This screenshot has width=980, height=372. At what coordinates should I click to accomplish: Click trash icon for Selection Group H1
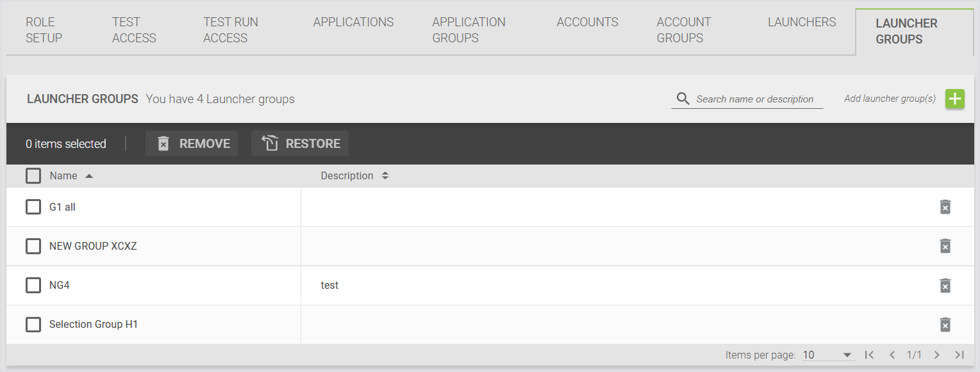tap(945, 325)
